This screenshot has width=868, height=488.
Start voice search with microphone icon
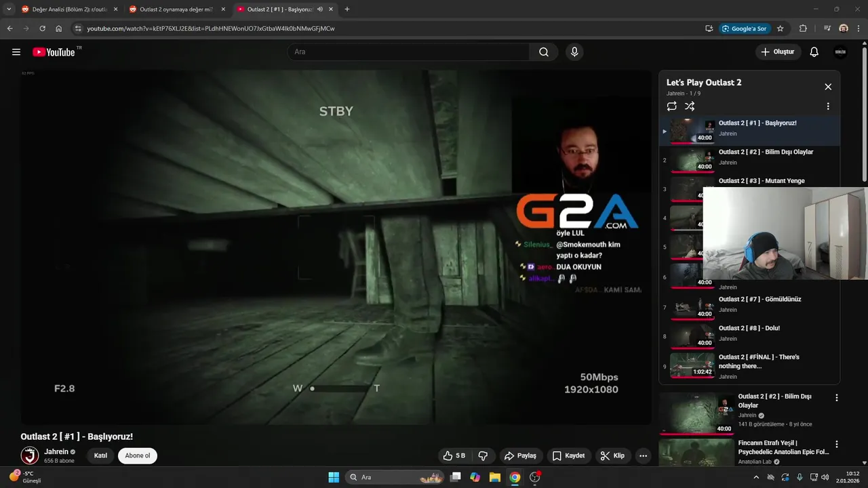tap(574, 52)
